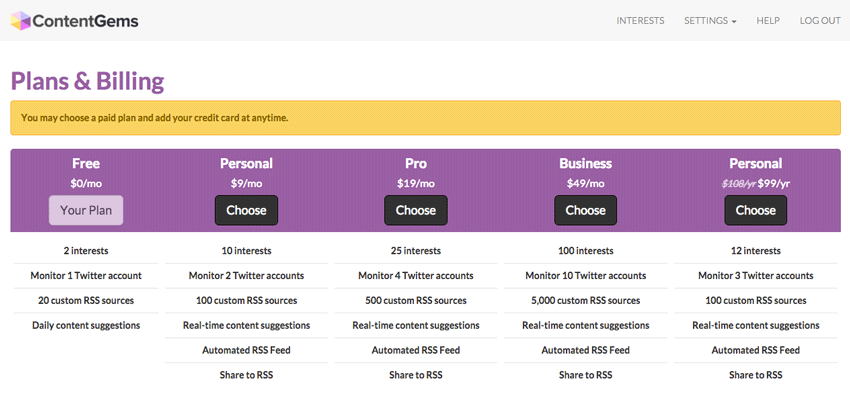This screenshot has height=403, width=850.
Task: Choose the Personal $99/yr annual plan
Action: 756,210
